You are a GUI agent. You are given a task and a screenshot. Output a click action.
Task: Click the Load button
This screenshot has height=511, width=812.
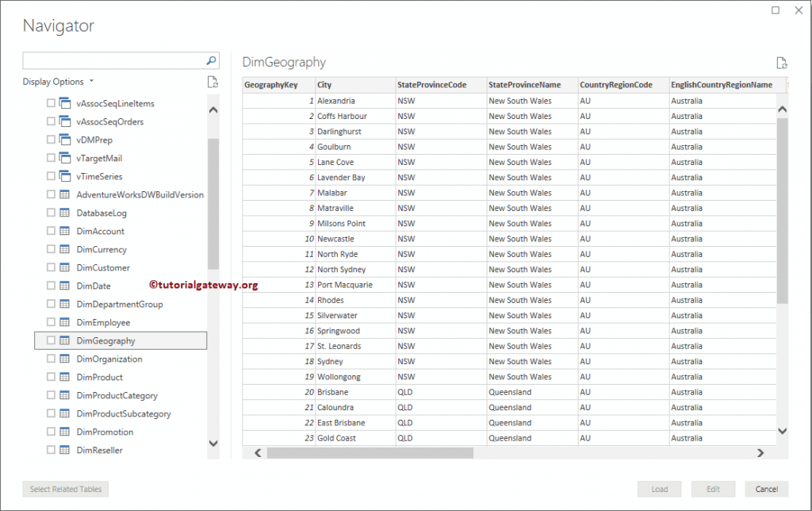coord(659,489)
